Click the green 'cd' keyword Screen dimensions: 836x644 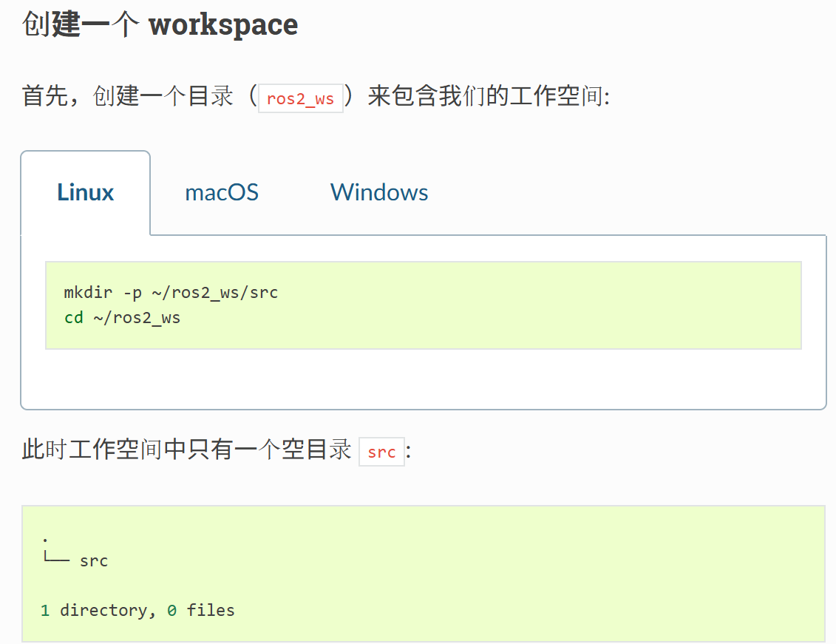(x=73, y=318)
